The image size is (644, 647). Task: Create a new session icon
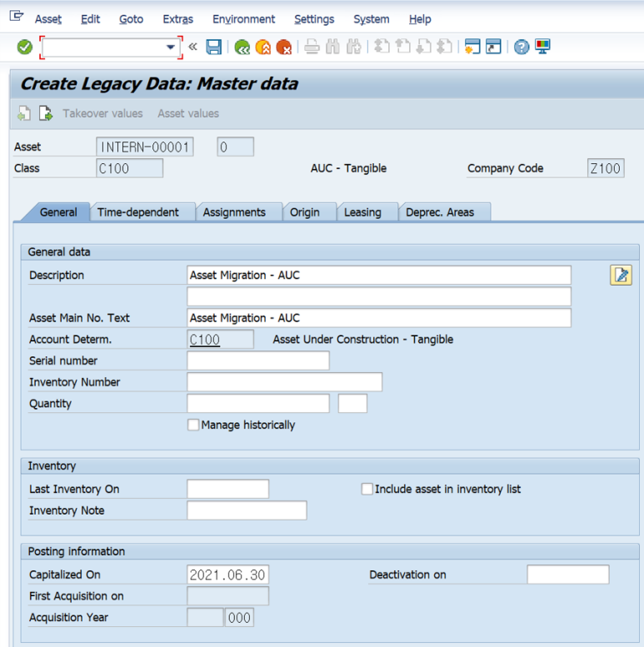(472, 47)
